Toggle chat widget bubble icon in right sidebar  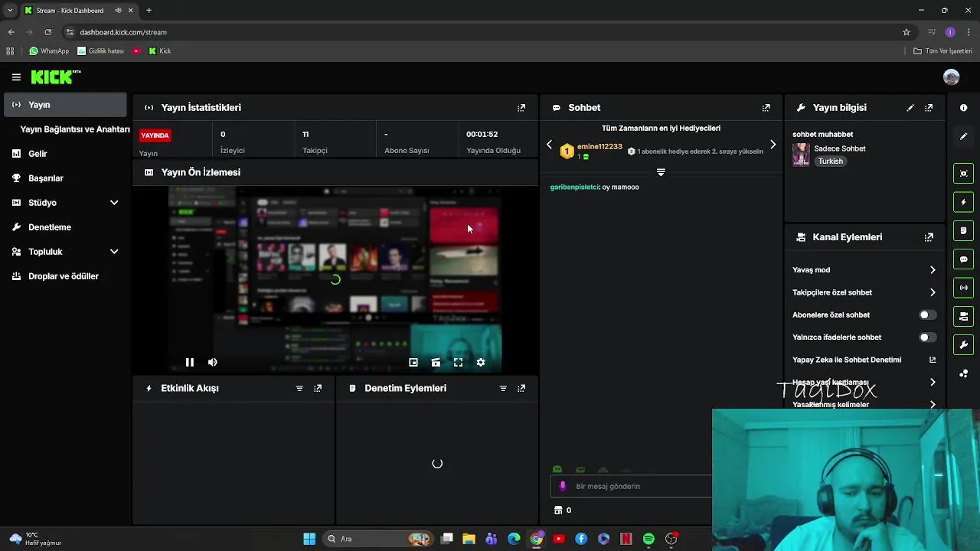(963, 259)
